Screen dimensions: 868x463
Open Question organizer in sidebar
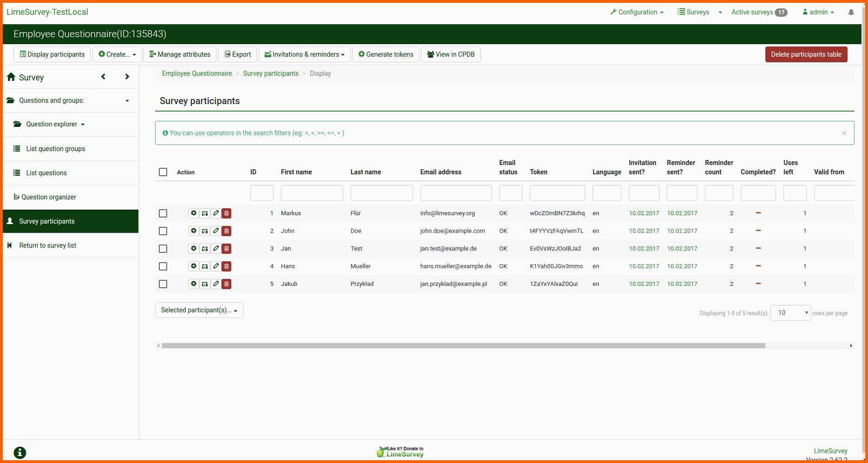click(71, 197)
